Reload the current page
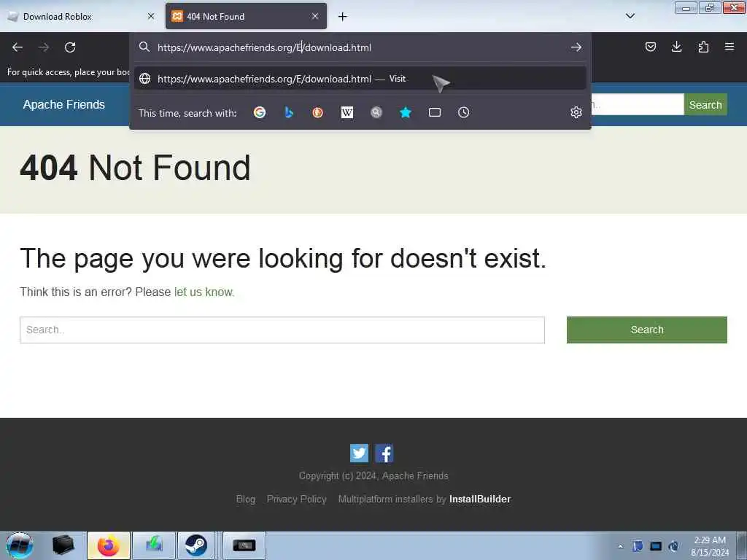 click(x=70, y=47)
